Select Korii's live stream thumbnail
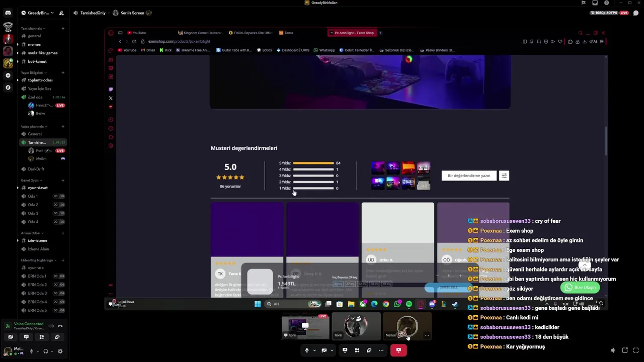The width and height of the screenshot is (644, 362). coord(305,326)
